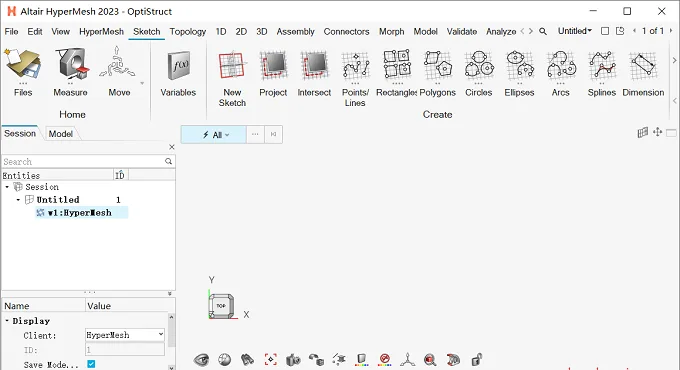680x370 pixels.
Task: Click the page window icon beside layout
Action: tap(620, 31)
